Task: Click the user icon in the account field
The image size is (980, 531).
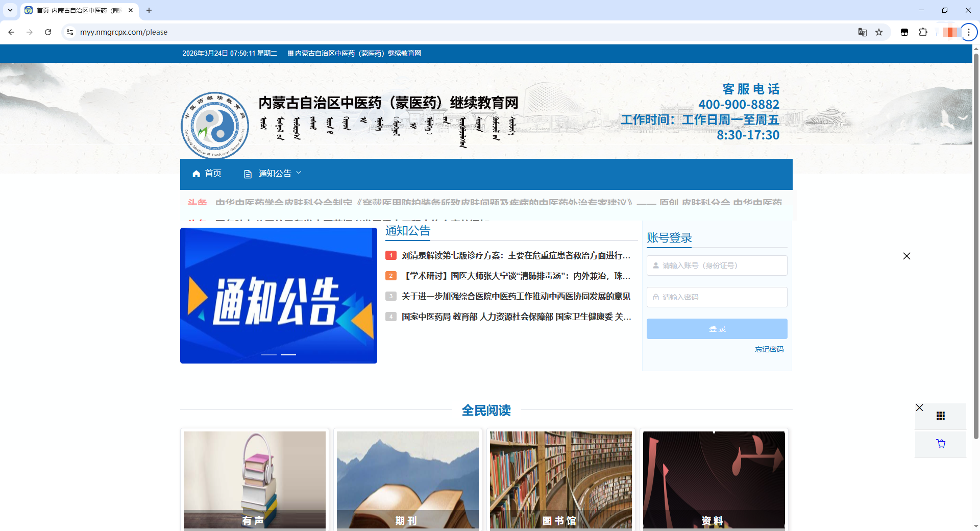Action: [656, 265]
